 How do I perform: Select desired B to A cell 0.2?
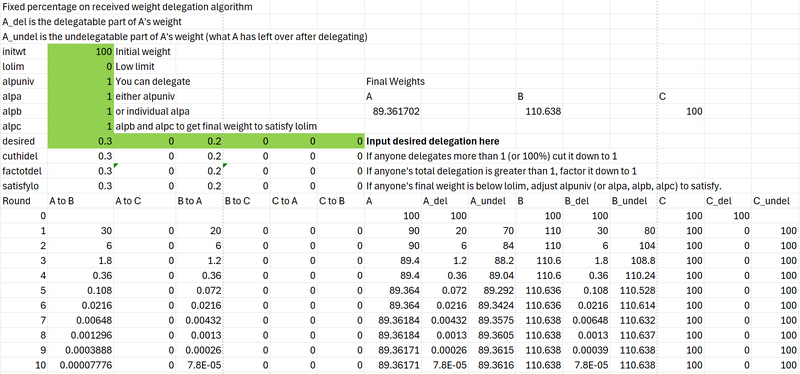click(199, 141)
